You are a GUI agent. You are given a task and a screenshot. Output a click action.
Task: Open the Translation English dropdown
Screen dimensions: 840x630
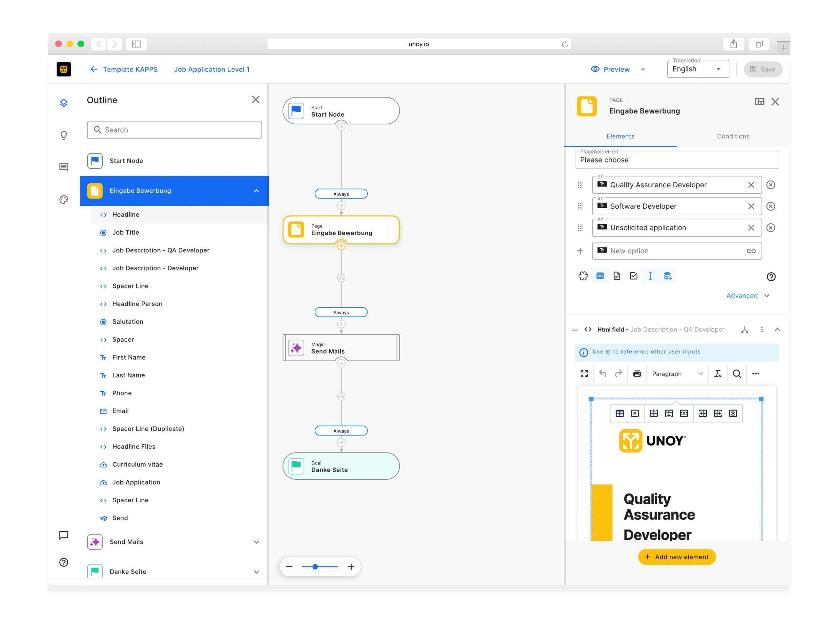click(x=698, y=69)
